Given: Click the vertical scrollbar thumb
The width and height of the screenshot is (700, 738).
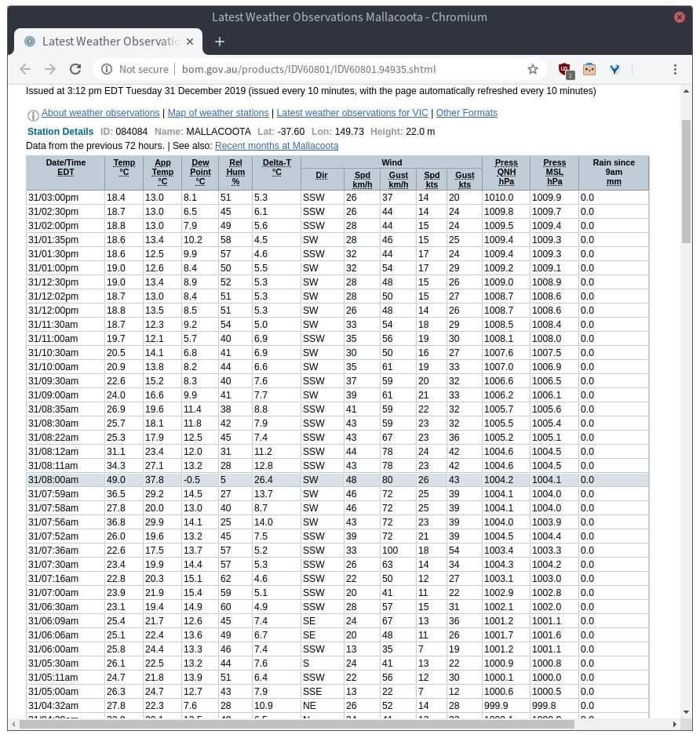Looking at the screenshot, I should tap(687, 181).
